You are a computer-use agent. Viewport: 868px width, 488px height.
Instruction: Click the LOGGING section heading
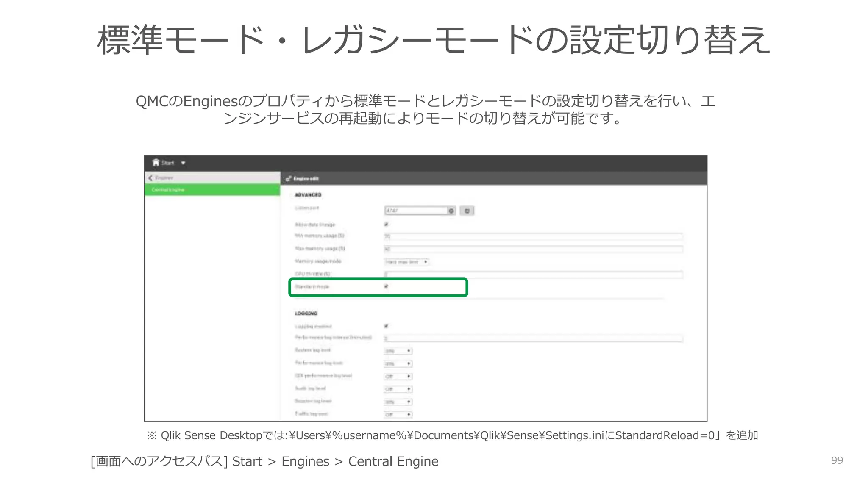306,313
